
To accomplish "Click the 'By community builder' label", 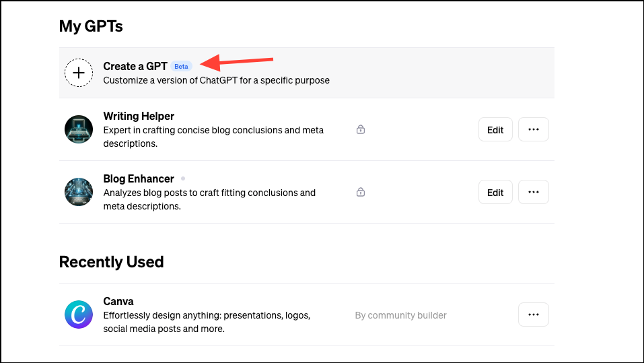I will coord(400,315).
